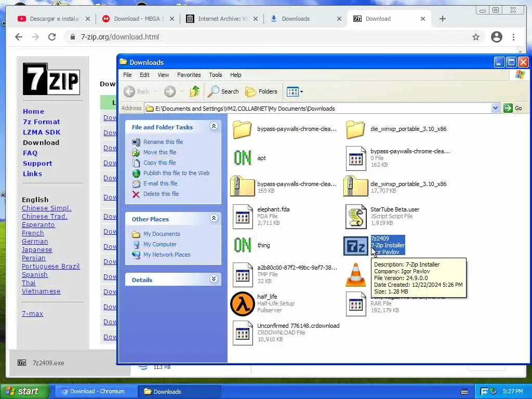Select the bypass-paywalls 162 KB file icon
532x399 pixels.
tap(355, 158)
